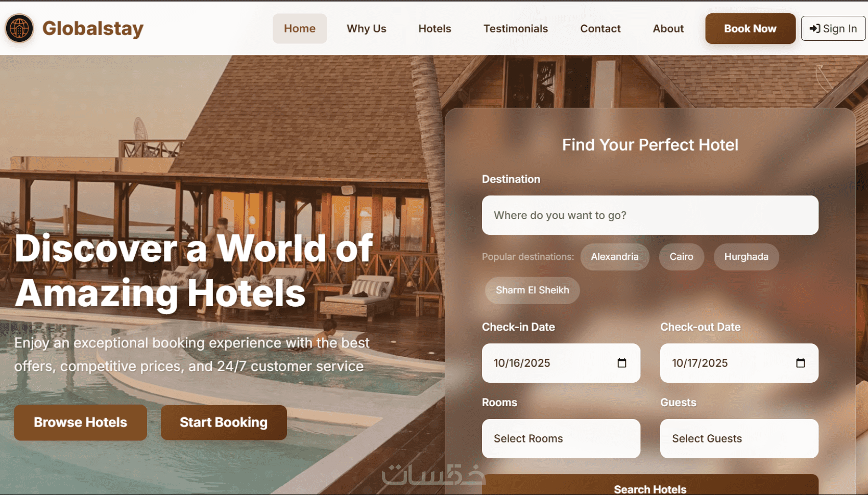Focus the destination search input field
The width and height of the screenshot is (868, 495).
pyautogui.click(x=650, y=215)
